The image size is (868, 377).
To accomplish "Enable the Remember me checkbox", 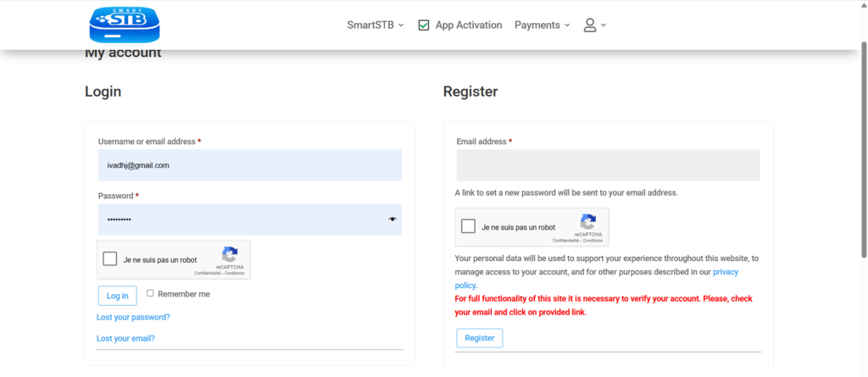I will (150, 293).
